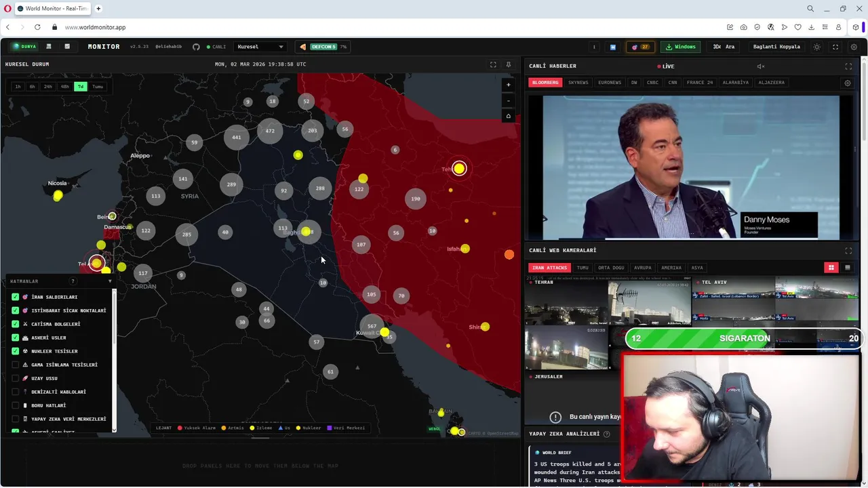Click the Windows download button
Viewport: 868px width, 488px height.
(681, 47)
